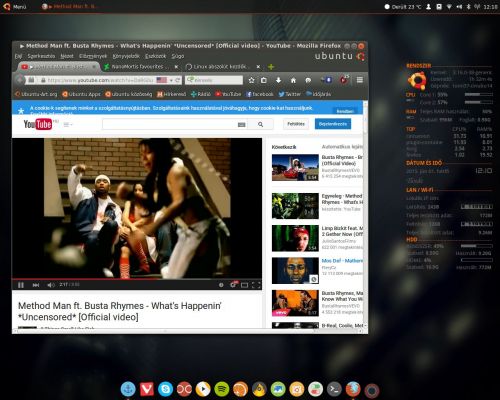The height and width of the screenshot is (400, 500).
Task: Skip to next video in player
Action: [x=36, y=285]
